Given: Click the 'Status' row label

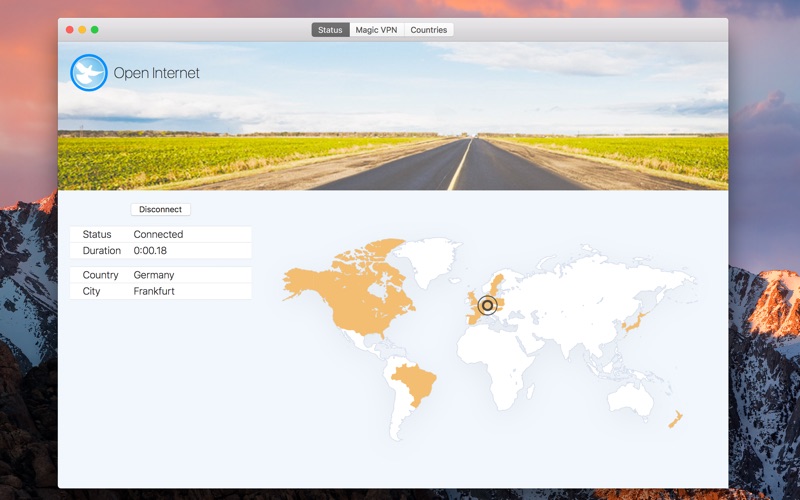Looking at the screenshot, I should point(97,234).
